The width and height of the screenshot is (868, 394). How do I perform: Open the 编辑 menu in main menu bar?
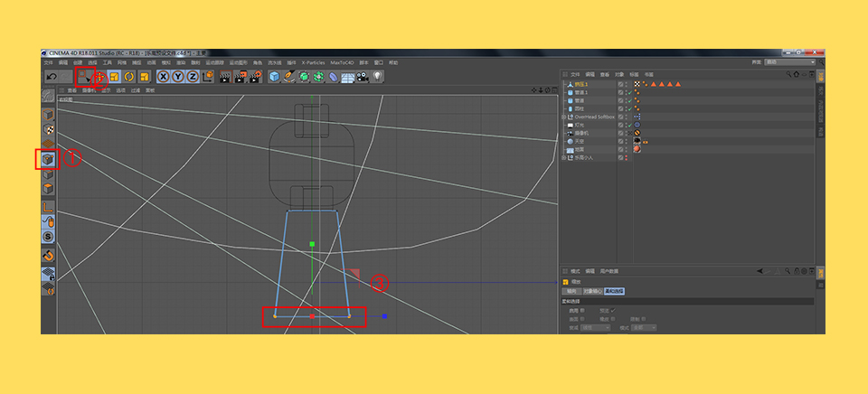[63, 62]
